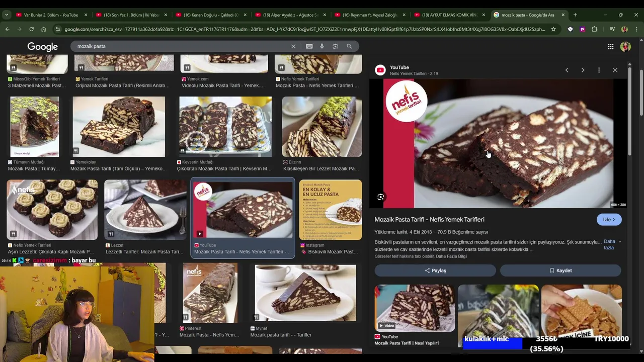Open Mozaik Pasta Tarifi - Nefis Yemek Tarifleri title
Screen dimensions: 644x362
pyautogui.click(x=430, y=220)
